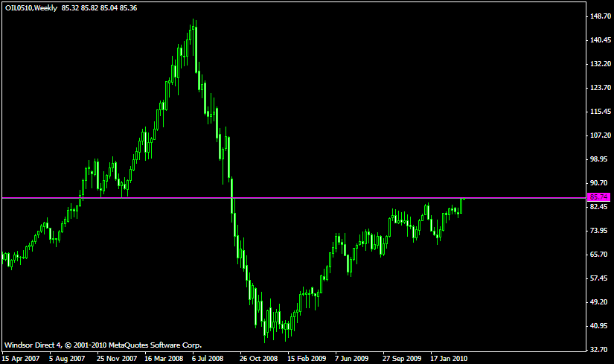Click the latest candle at the chart's right edge
Viewport: 614px width, 364px height.
462,204
